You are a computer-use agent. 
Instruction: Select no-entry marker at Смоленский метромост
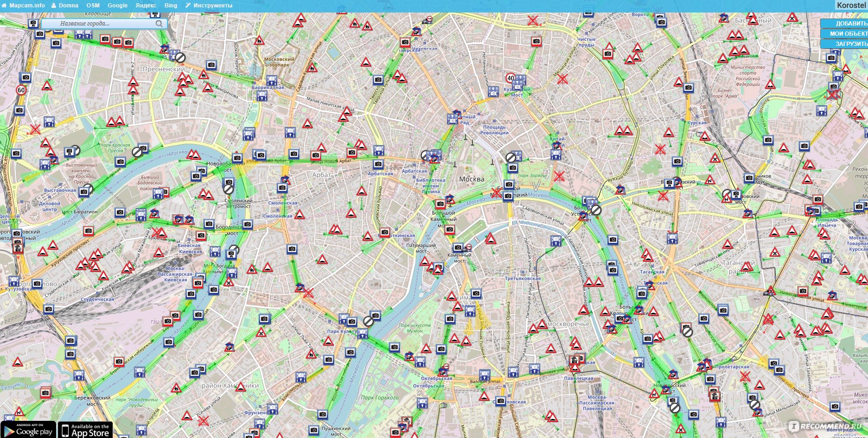click(x=228, y=189)
